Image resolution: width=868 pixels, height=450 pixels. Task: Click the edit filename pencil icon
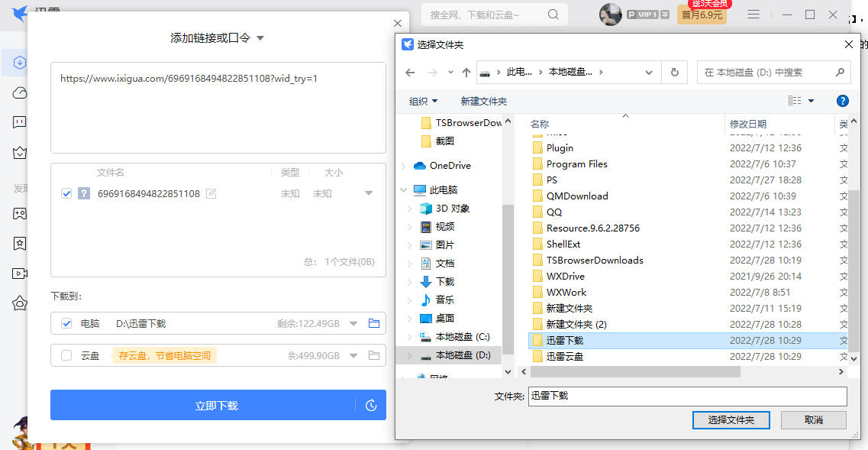211,194
